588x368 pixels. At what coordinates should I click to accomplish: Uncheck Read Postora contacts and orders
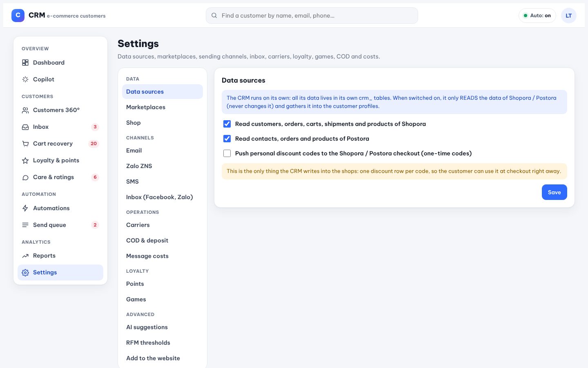pyautogui.click(x=227, y=139)
